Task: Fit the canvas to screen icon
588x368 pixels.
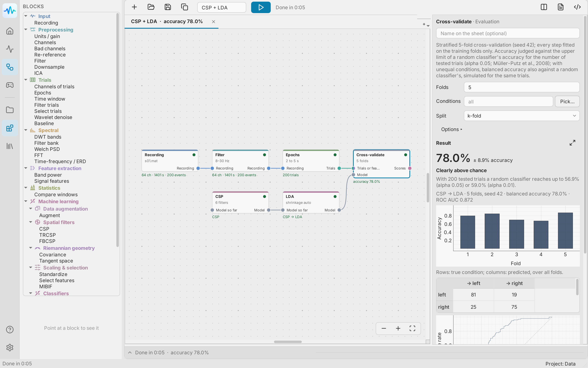Action: tap(412, 328)
